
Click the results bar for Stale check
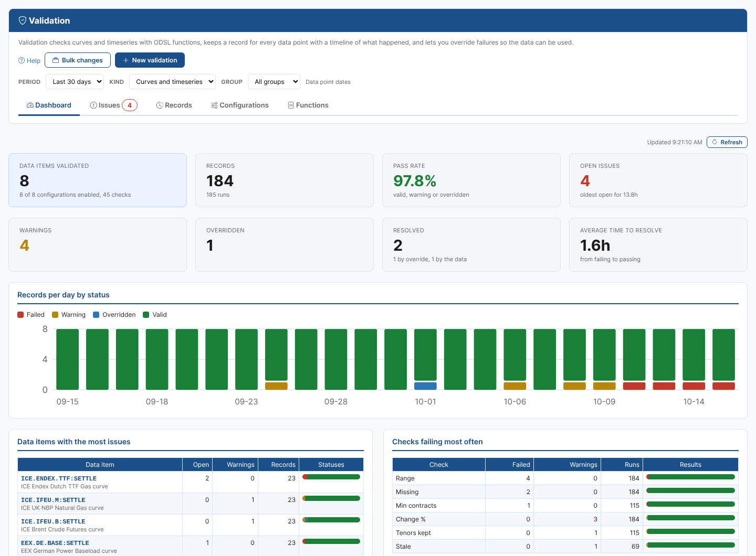tap(690, 545)
